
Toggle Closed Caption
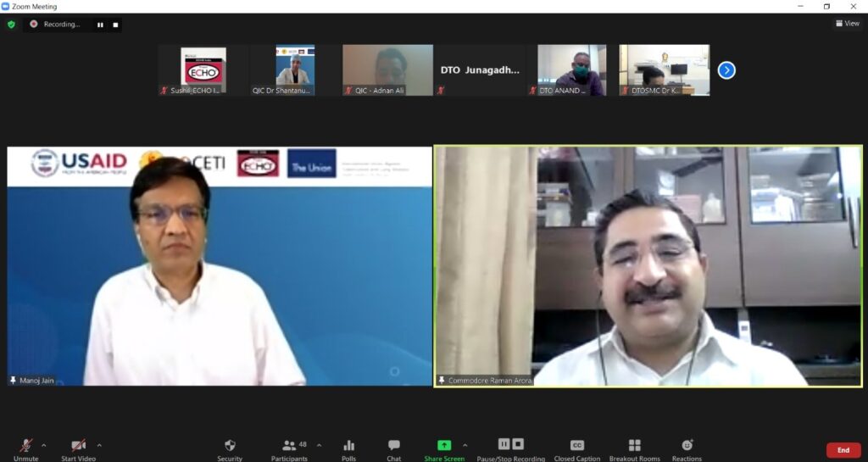[576, 448]
